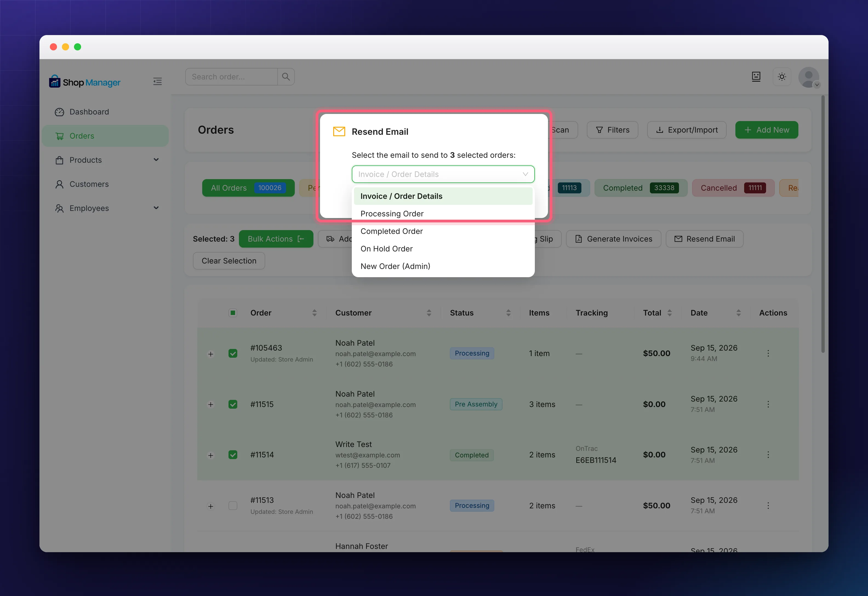Expand the Employees submenu chevron

tap(156, 208)
